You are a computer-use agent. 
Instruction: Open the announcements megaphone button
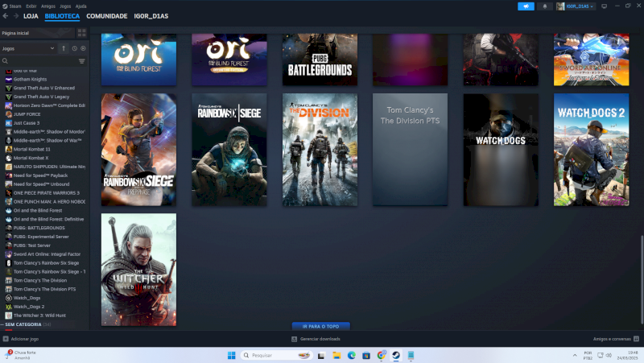(526, 6)
